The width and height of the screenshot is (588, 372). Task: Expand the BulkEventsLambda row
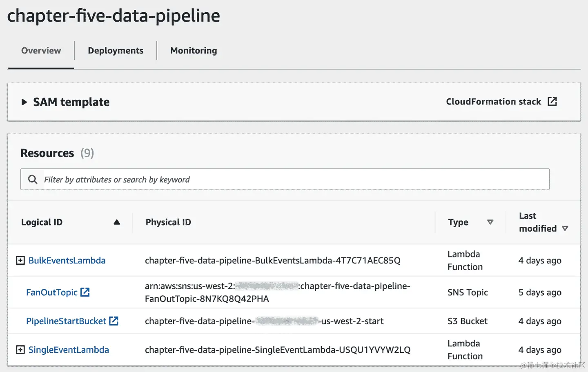click(x=20, y=260)
